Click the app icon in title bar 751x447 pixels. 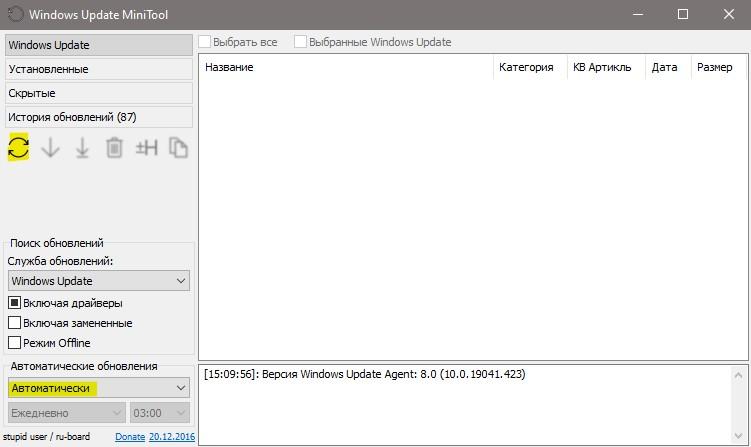tap(15, 14)
